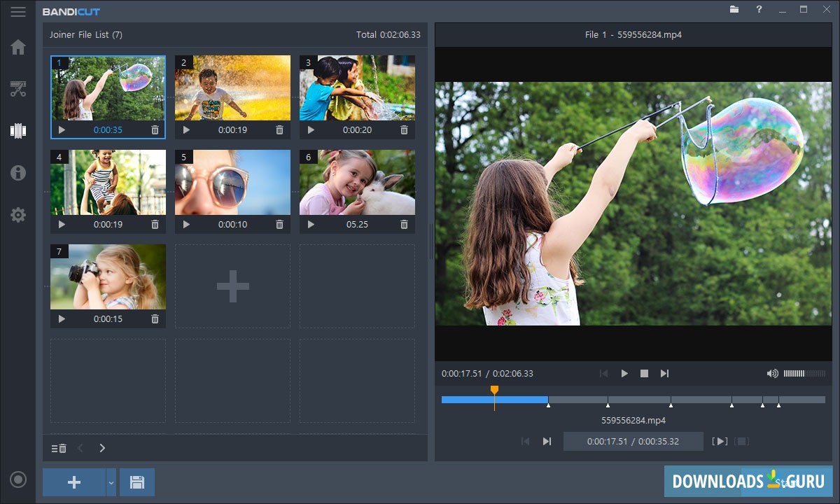
Task: Clear all files from joiner list
Action: [x=59, y=448]
